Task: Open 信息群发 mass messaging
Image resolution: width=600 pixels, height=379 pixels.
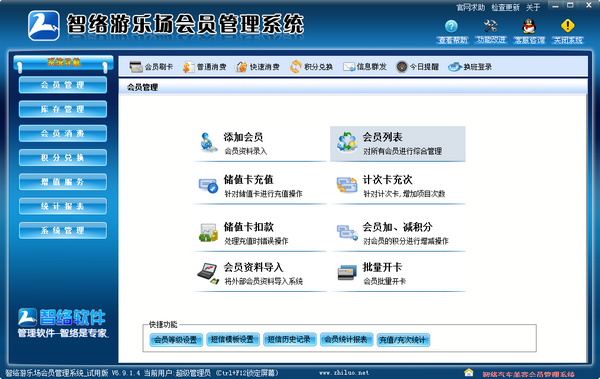Action: 364,67
